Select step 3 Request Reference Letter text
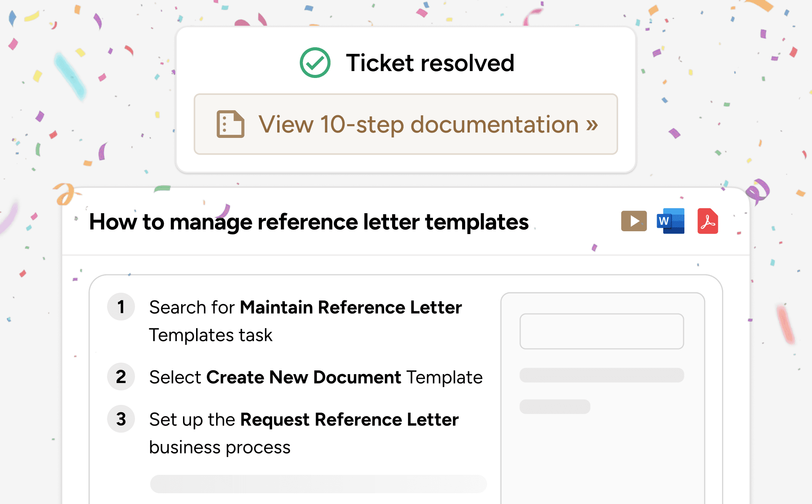Screen dimensions: 812x504 pos(349,419)
